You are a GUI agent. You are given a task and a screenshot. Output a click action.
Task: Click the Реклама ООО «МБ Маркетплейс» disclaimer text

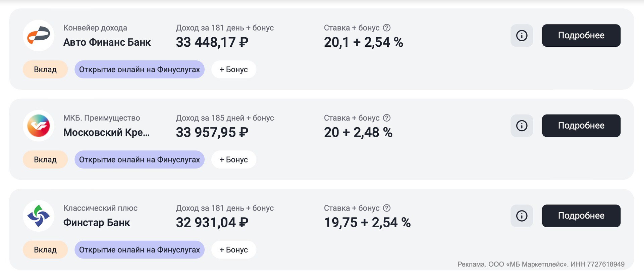click(541, 264)
